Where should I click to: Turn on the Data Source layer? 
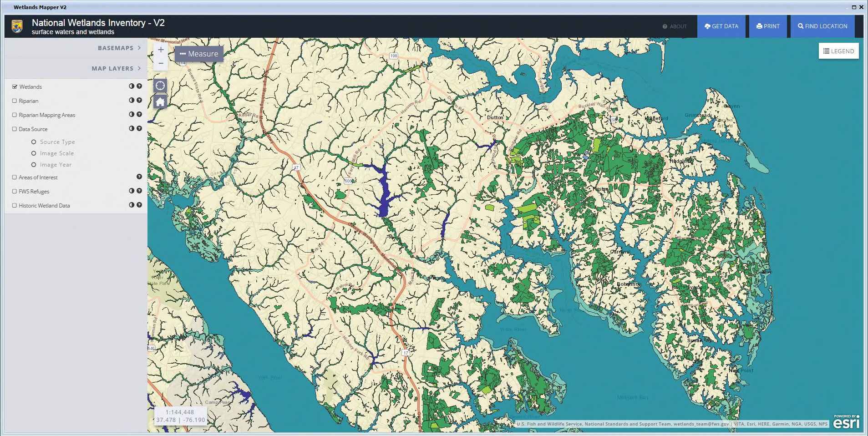[x=15, y=129]
